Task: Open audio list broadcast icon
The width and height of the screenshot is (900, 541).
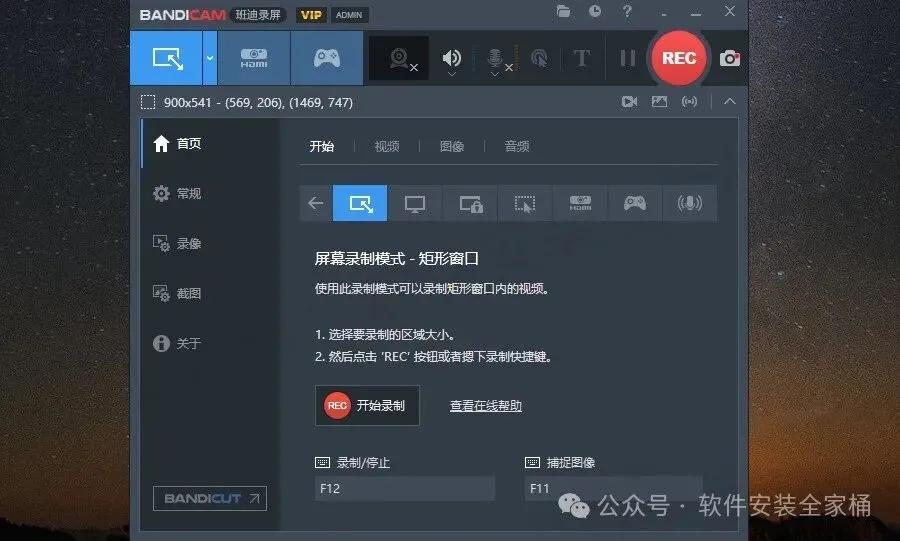Action: coord(689,102)
